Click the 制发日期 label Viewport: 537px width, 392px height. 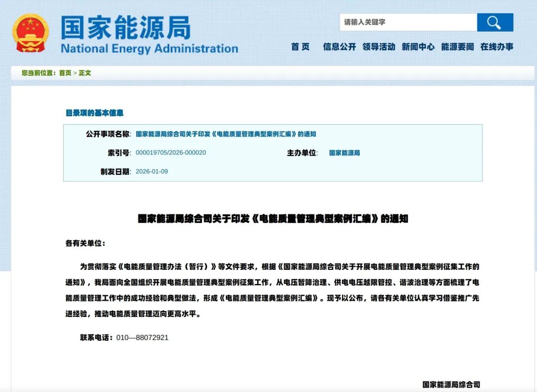pyautogui.click(x=116, y=171)
